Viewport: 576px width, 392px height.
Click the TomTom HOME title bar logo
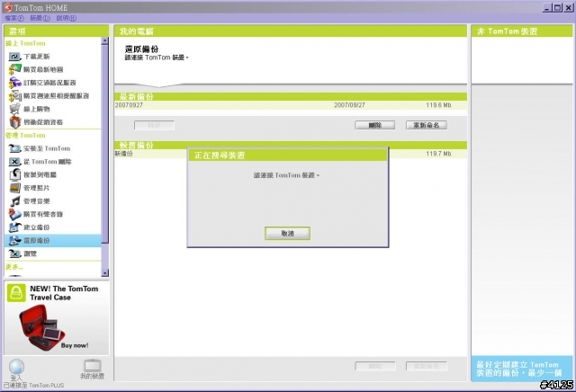point(8,7)
